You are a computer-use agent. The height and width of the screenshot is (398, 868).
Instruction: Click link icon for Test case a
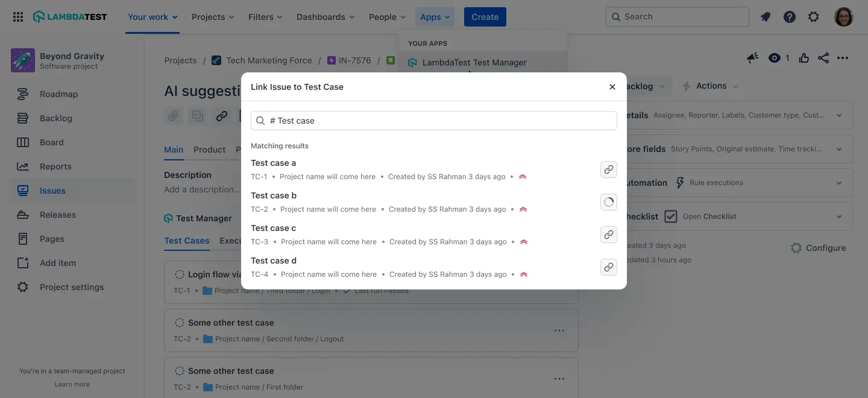(x=609, y=169)
